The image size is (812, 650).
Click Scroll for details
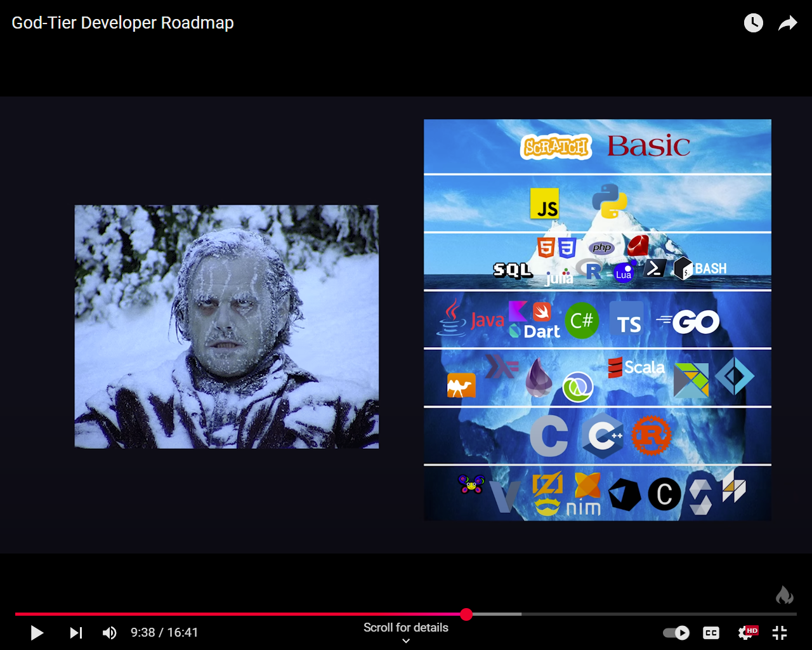[406, 627]
